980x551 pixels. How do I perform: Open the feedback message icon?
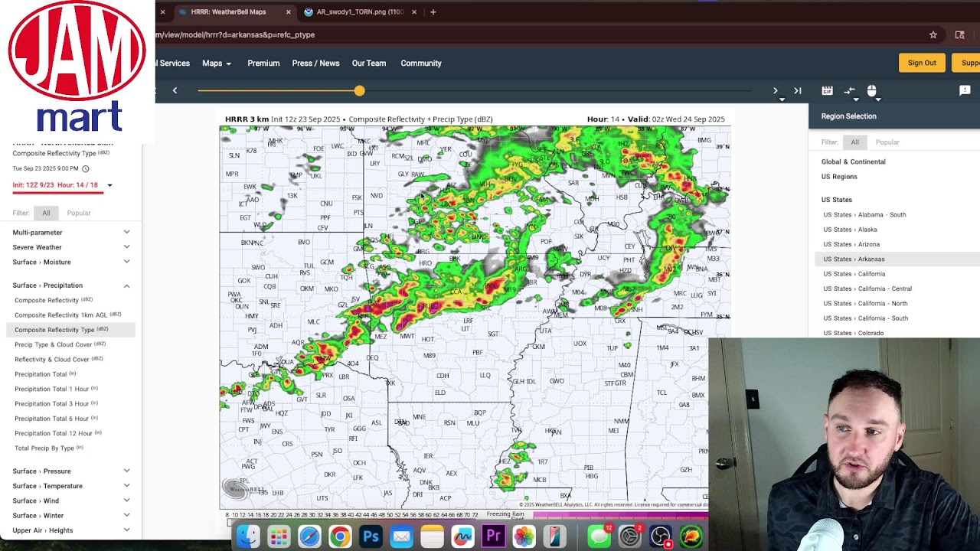click(x=965, y=91)
